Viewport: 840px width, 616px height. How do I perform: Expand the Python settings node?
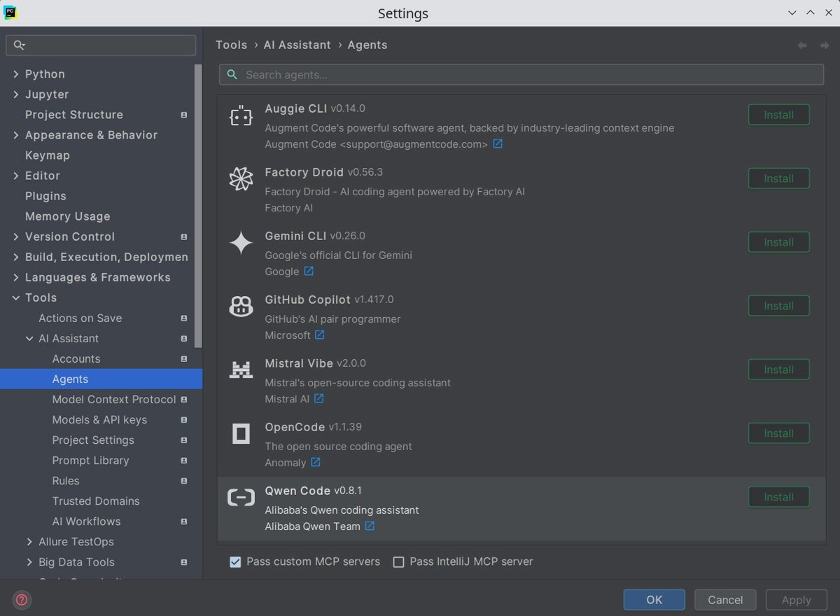(x=15, y=74)
